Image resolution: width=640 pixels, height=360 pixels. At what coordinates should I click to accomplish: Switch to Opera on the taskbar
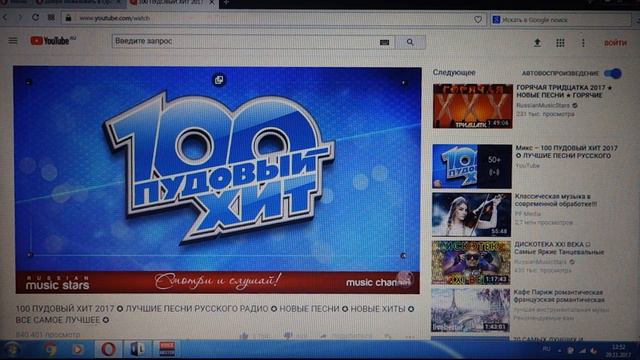(108, 350)
